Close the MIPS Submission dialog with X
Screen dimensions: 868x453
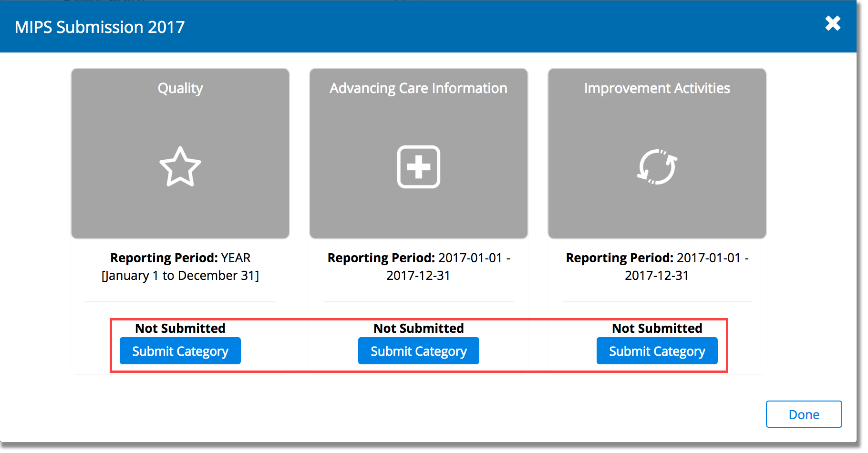click(x=833, y=23)
